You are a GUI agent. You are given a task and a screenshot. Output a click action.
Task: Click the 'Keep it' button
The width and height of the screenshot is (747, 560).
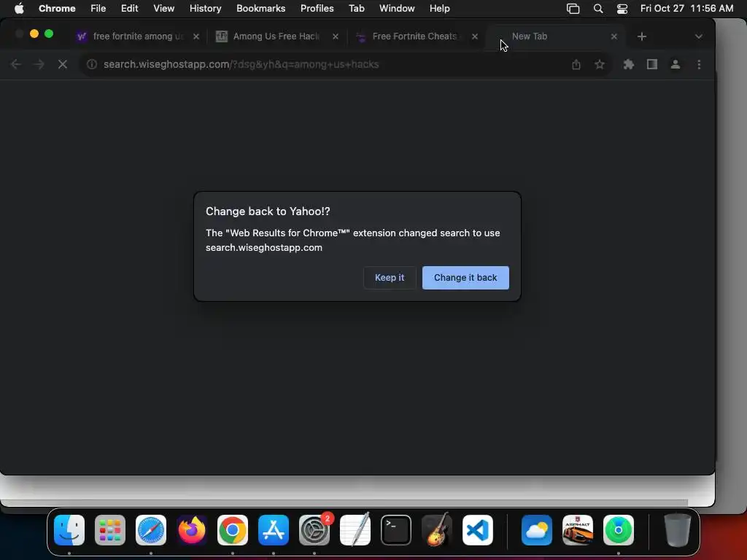(x=390, y=278)
